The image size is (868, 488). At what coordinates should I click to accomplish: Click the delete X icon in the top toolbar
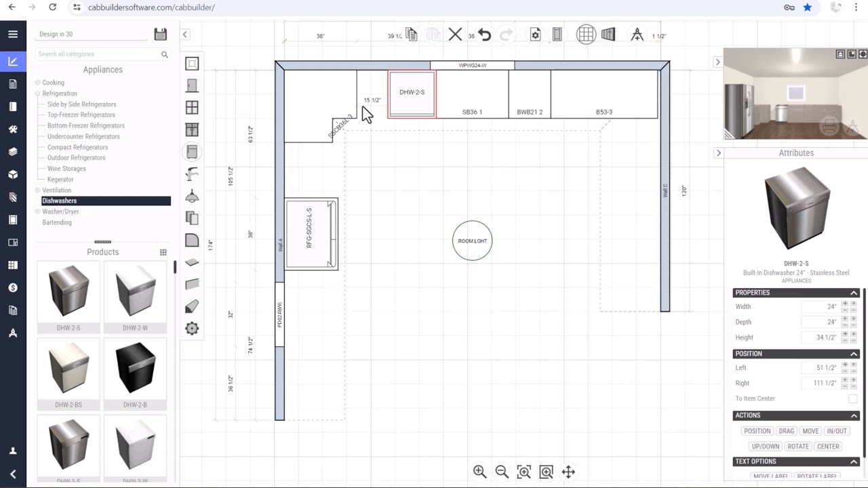coord(455,35)
